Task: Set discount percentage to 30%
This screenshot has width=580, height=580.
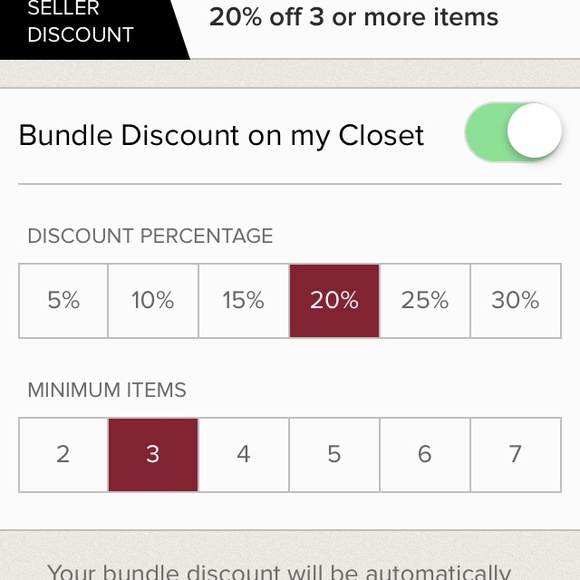Action: pos(516,300)
